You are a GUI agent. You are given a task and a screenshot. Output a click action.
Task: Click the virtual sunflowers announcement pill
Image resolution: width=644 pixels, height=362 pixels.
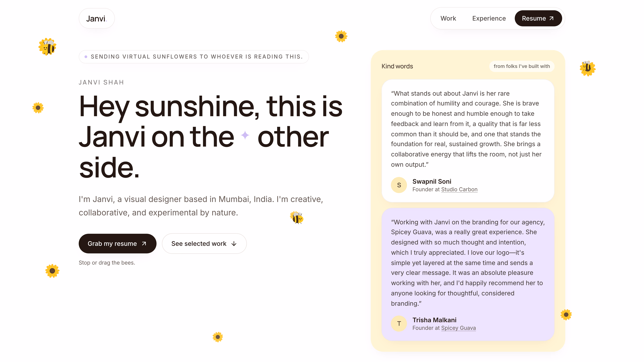(194, 57)
